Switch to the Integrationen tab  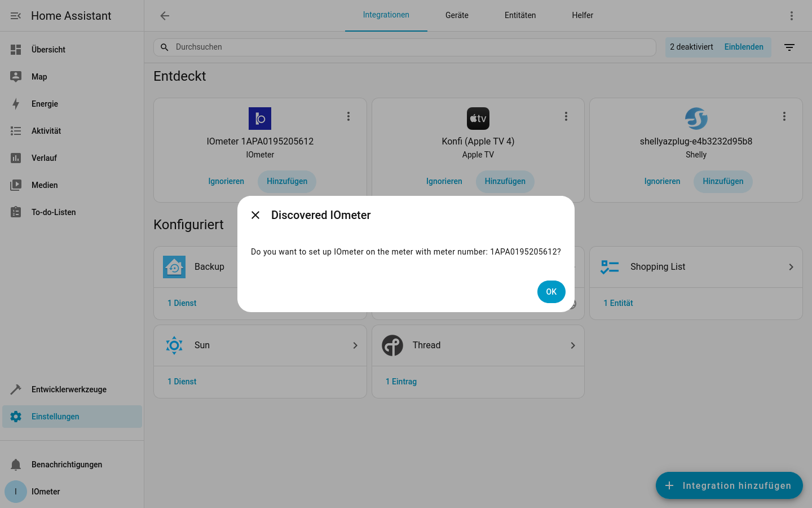(386, 15)
